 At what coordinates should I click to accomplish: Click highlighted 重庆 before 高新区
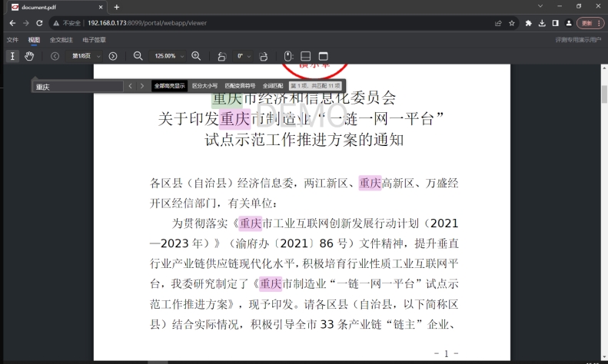[x=370, y=183]
